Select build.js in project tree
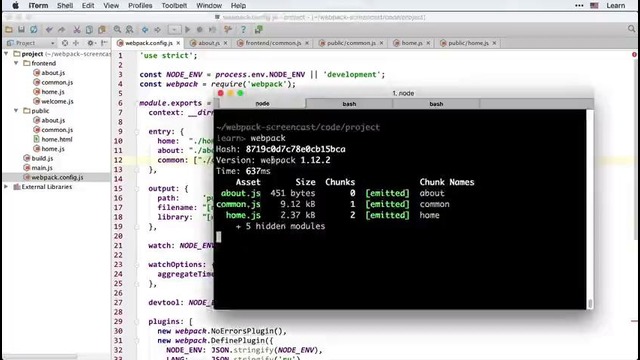The image size is (640, 360). [38, 158]
